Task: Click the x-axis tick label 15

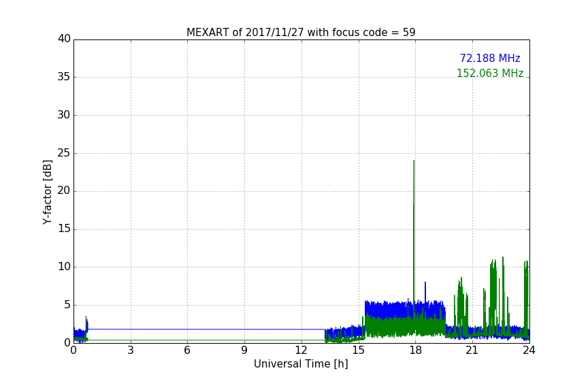Action: point(359,350)
